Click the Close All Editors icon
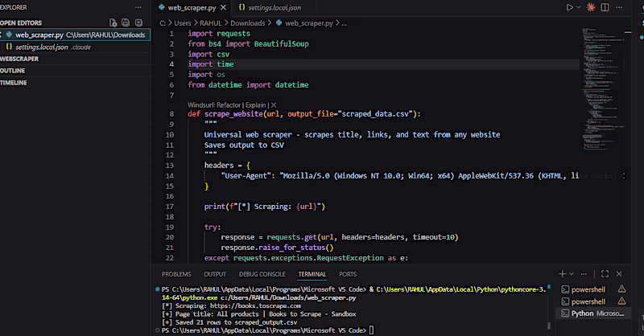The width and height of the screenshot is (644, 336). (x=138, y=23)
